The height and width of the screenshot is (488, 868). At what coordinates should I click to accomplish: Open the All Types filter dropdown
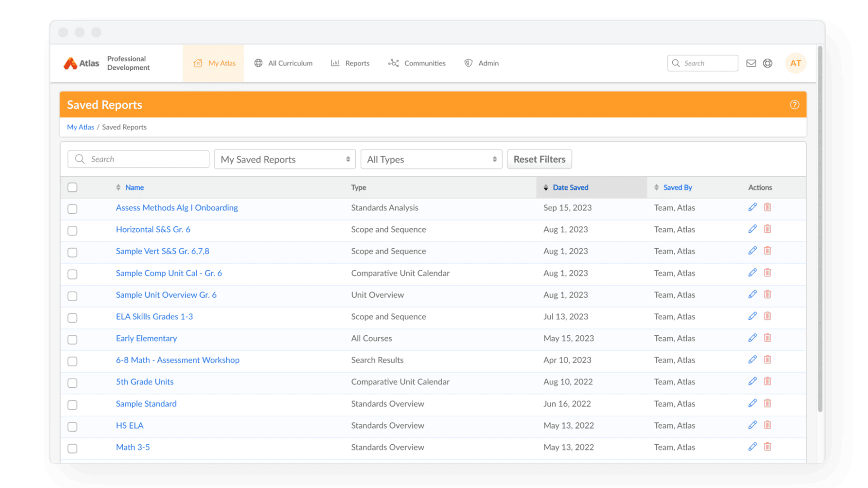point(431,159)
